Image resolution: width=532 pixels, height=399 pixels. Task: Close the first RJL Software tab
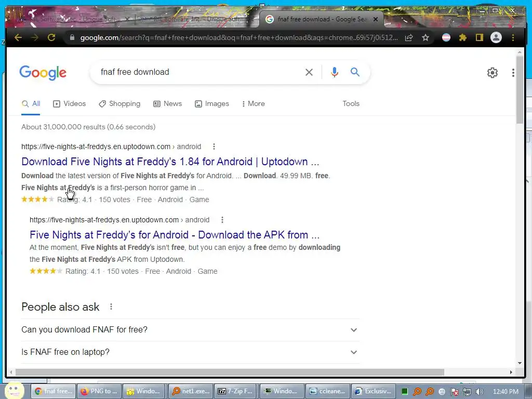[127, 19]
